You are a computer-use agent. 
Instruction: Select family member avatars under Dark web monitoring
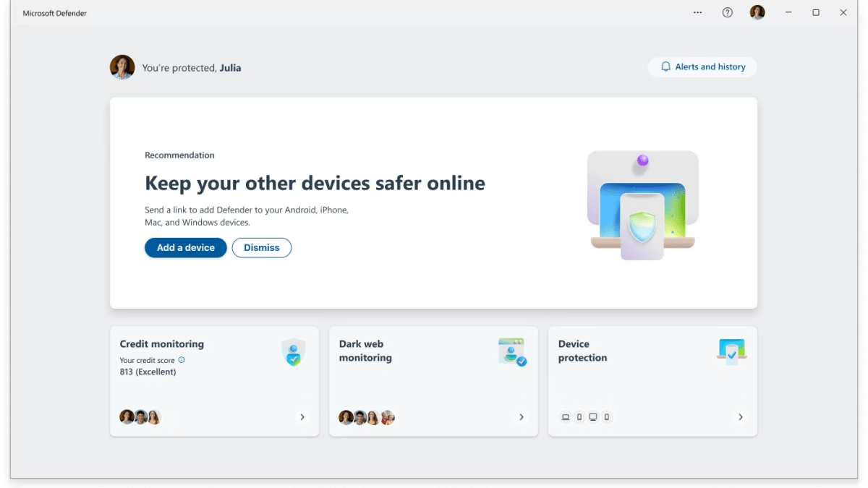(367, 417)
